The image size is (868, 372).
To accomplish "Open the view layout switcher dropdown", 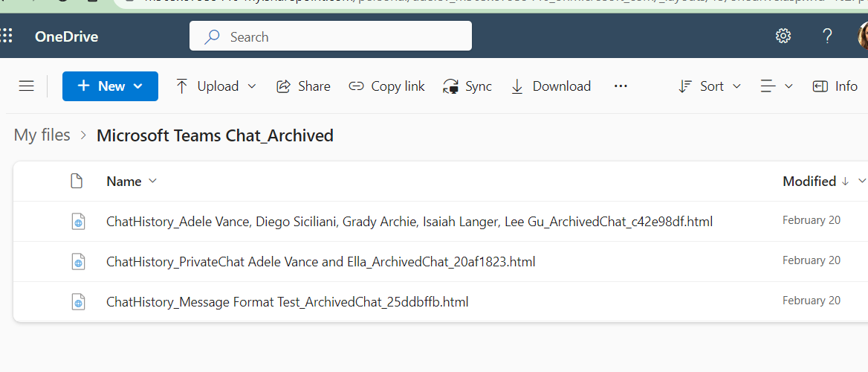I will (x=777, y=86).
